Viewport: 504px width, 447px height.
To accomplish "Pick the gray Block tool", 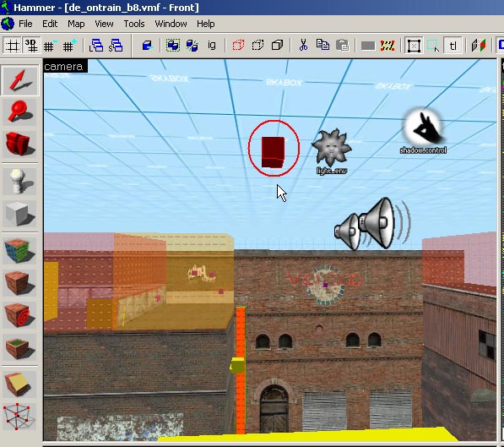I will (x=19, y=214).
